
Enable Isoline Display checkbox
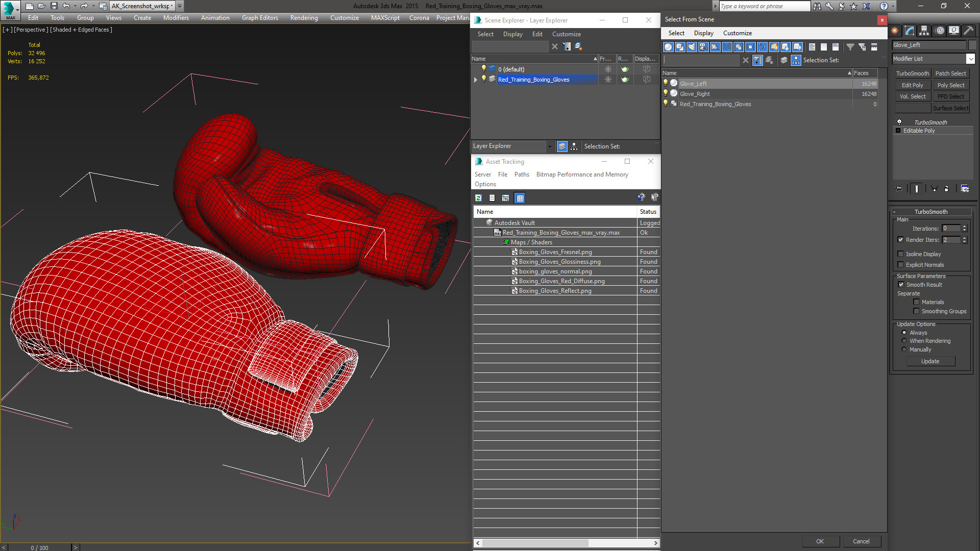click(900, 254)
